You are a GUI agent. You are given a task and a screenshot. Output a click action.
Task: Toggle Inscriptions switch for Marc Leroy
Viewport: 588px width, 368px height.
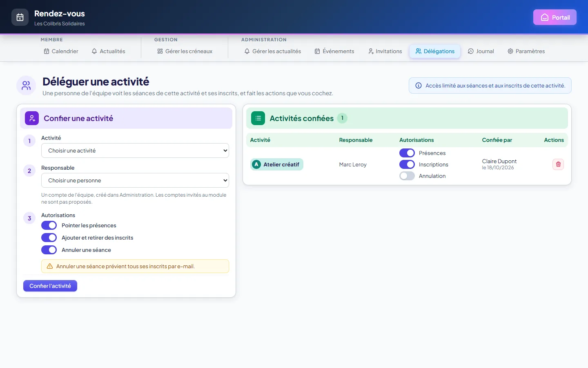pyautogui.click(x=407, y=164)
